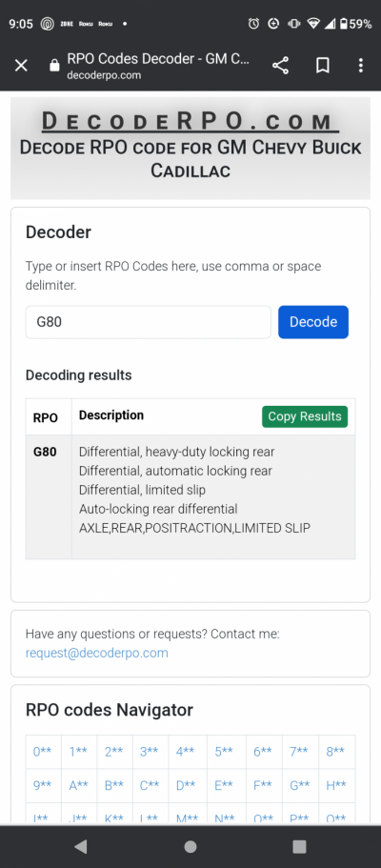The width and height of the screenshot is (381, 868).
Task: Open the request@decoderpo.com email link
Action: (x=97, y=653)
